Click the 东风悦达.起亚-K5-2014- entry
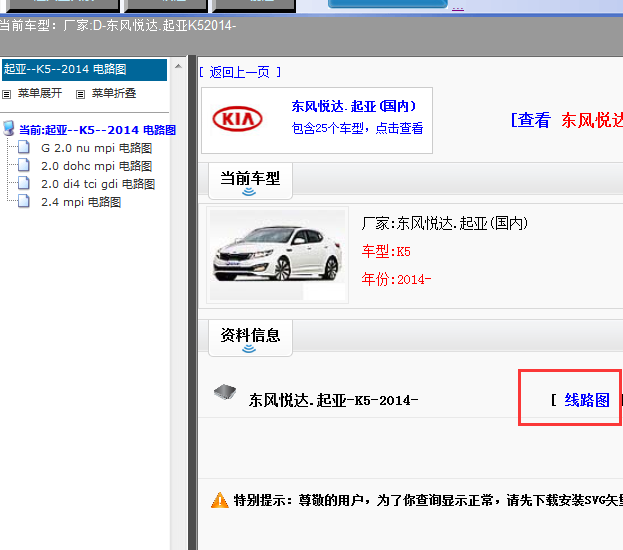Viewport: 623px width, 550px height. click(x=333, y=400)
